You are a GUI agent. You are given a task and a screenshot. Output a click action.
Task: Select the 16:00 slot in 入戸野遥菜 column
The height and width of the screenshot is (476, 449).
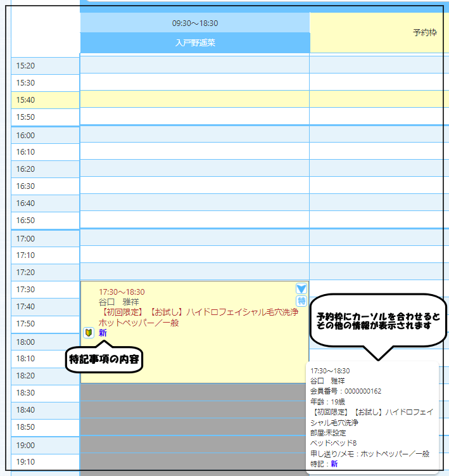(195, 135)
